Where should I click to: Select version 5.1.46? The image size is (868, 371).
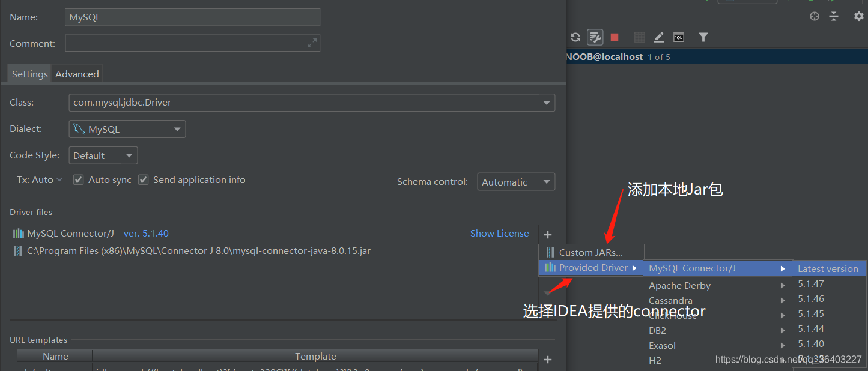[x=829, y=298]
